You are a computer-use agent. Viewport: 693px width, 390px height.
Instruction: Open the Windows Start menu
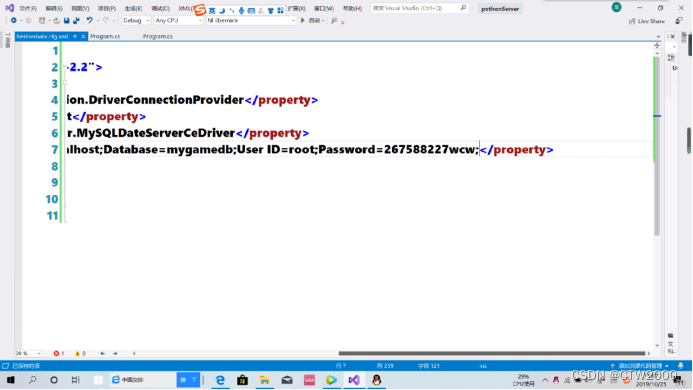pos(11,380)
